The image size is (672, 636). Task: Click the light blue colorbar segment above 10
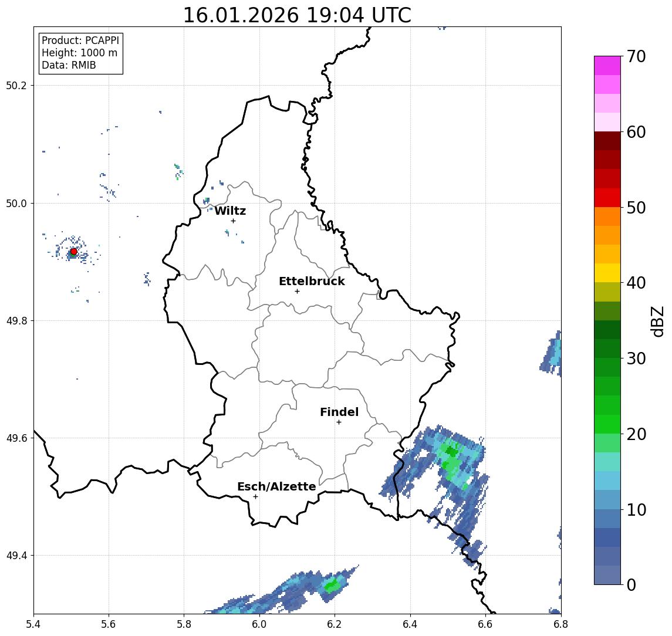click(607, 499)
